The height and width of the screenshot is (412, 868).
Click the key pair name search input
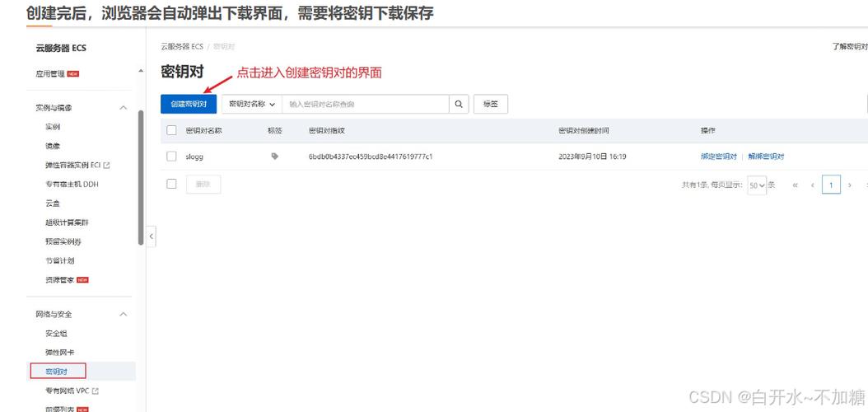coord(366,104)
